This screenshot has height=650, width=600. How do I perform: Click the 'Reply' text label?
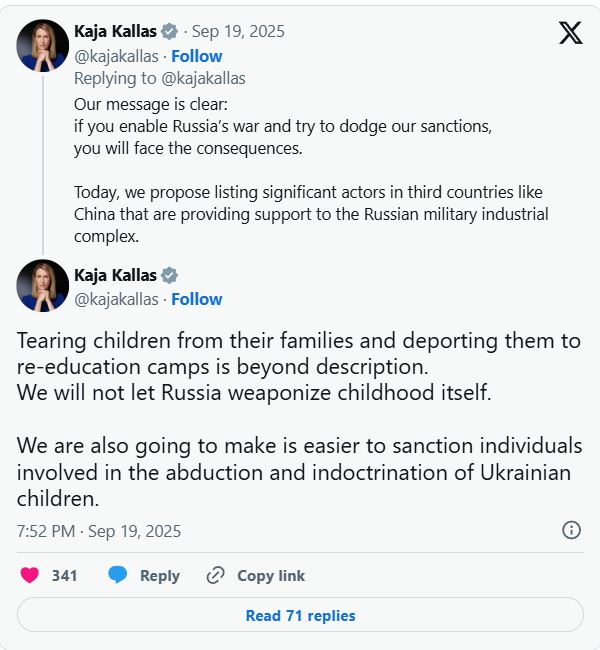point(160,575)
